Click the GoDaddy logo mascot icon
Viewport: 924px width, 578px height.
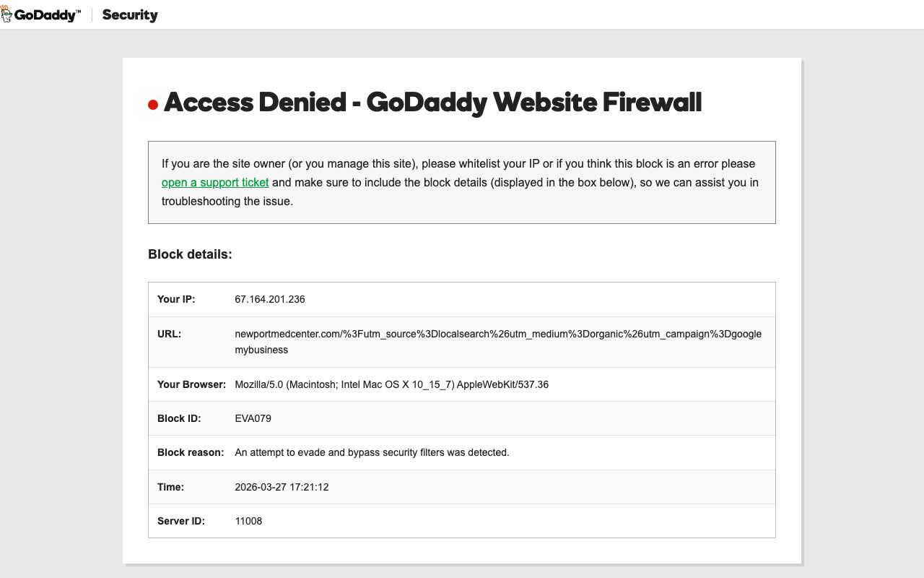click(x=6, y=14)
